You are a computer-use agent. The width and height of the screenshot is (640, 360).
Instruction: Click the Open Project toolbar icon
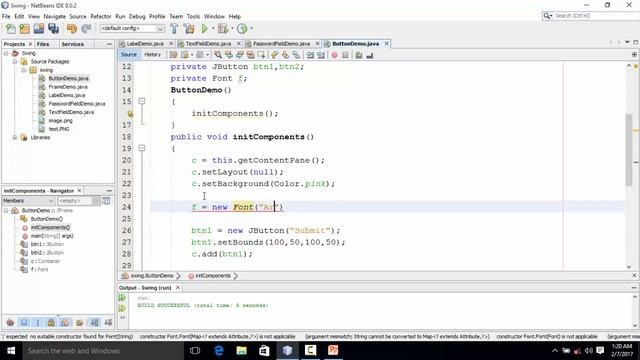click(x=39, y=29)
